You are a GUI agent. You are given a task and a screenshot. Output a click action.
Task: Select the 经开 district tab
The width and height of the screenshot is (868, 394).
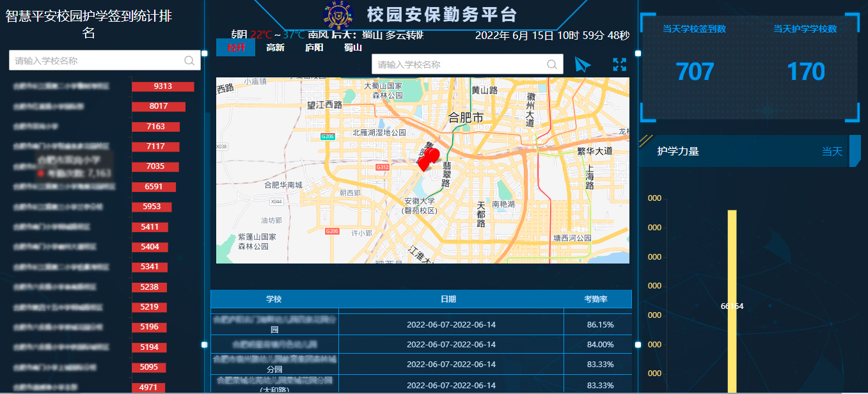click(x=236, y=47)
